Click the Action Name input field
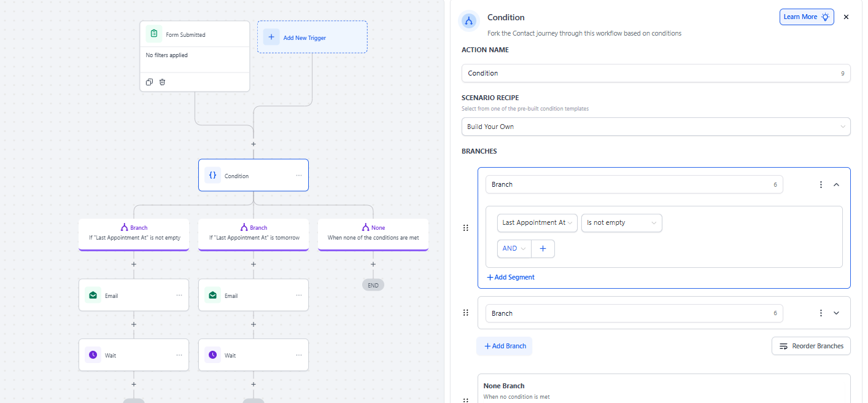Viewport: 868px width, 403px height. pyautogui.click(x=651, y=73)
